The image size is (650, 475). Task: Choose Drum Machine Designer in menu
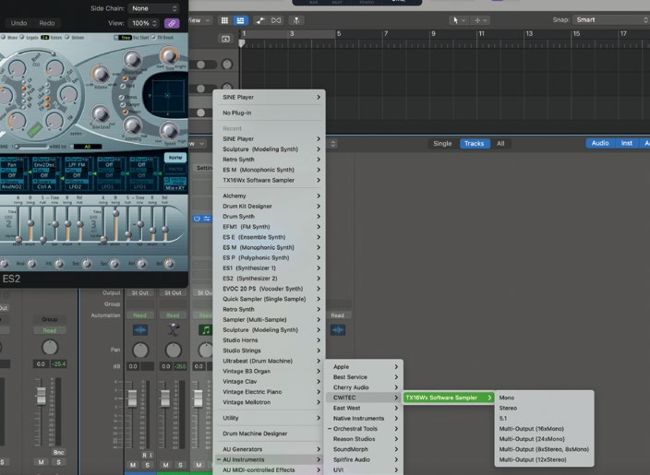(269, 434)
